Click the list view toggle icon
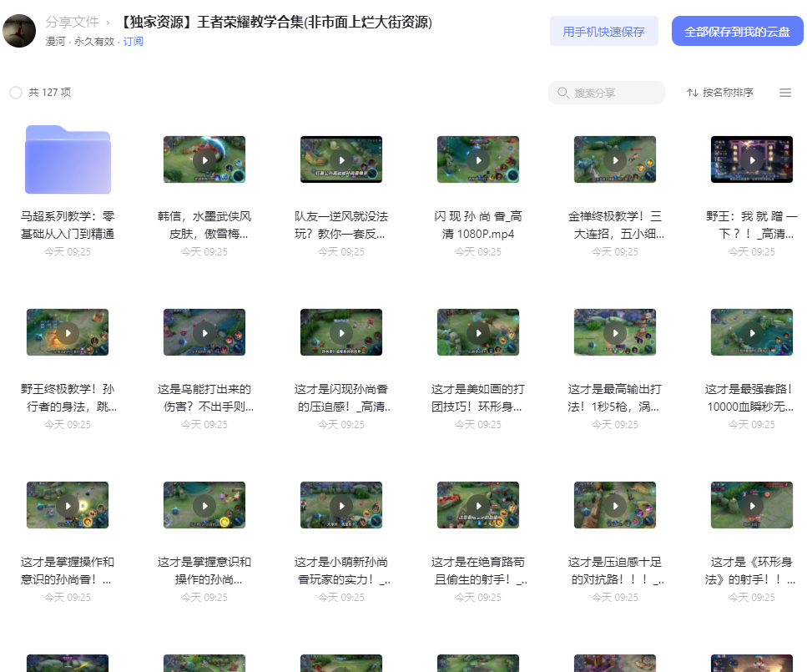This screenshot has height=672, width=807. pos(784,93)
